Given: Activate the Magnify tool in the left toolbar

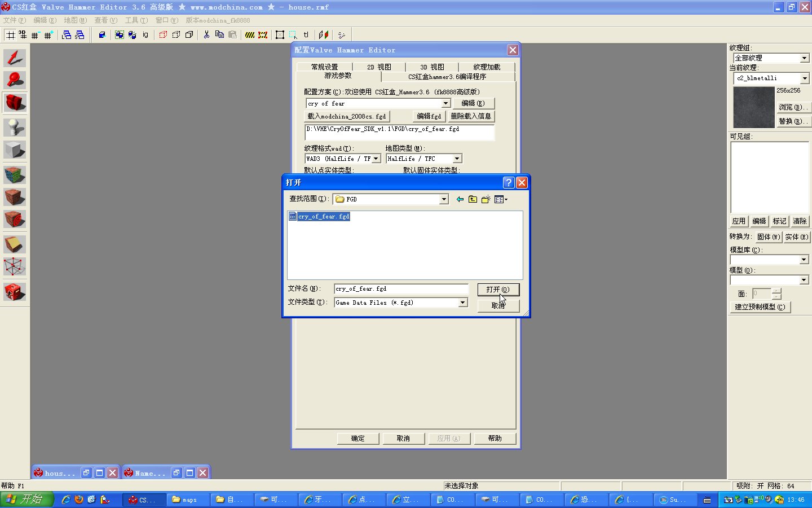Looking at the screenshot, I should tap(15, 80).
